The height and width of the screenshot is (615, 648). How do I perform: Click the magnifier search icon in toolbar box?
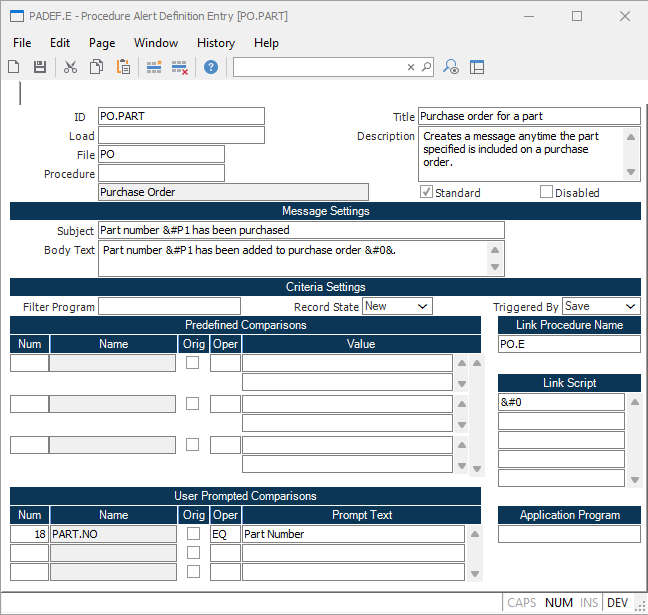coord(426,67)
